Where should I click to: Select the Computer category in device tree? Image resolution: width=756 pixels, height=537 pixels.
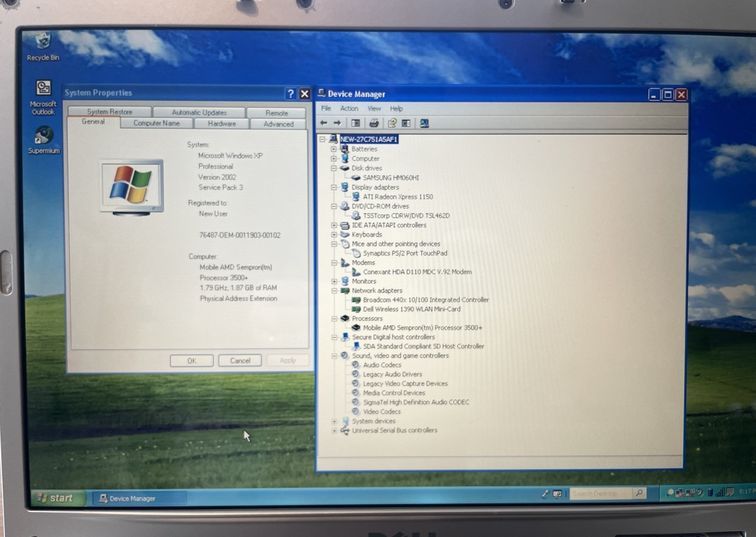[365, 158]
